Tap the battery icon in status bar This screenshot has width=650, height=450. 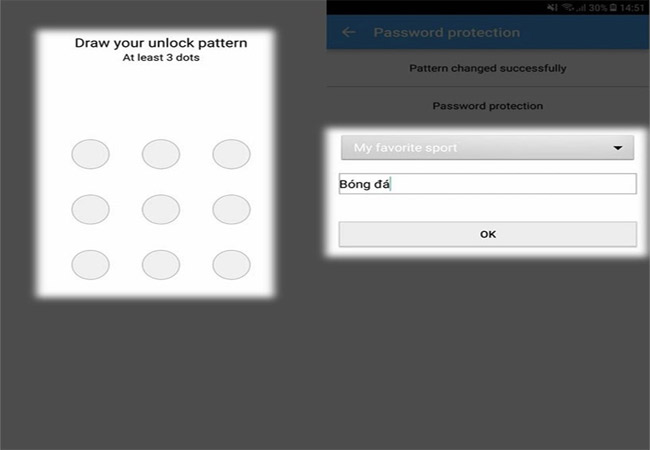point(614,7)
